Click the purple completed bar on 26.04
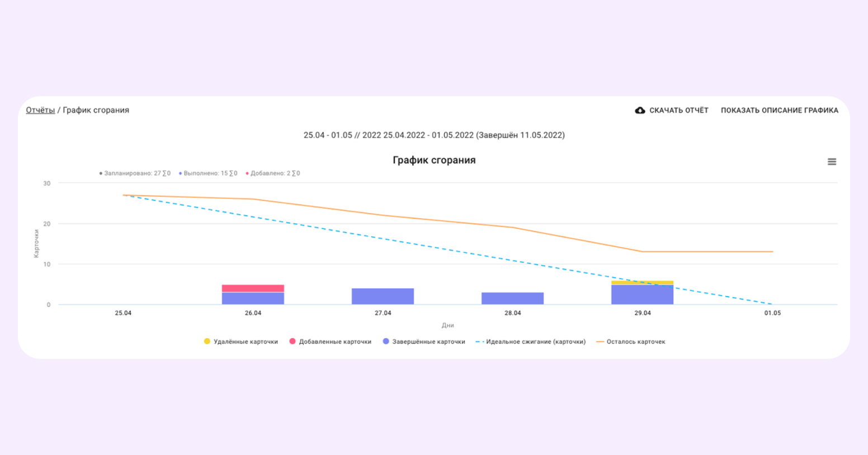 tap(253, 298)
